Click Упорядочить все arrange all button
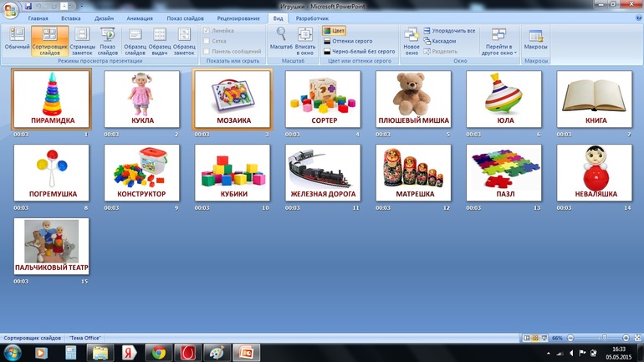This screenshot has width=644, height=362. click(450, 31)
